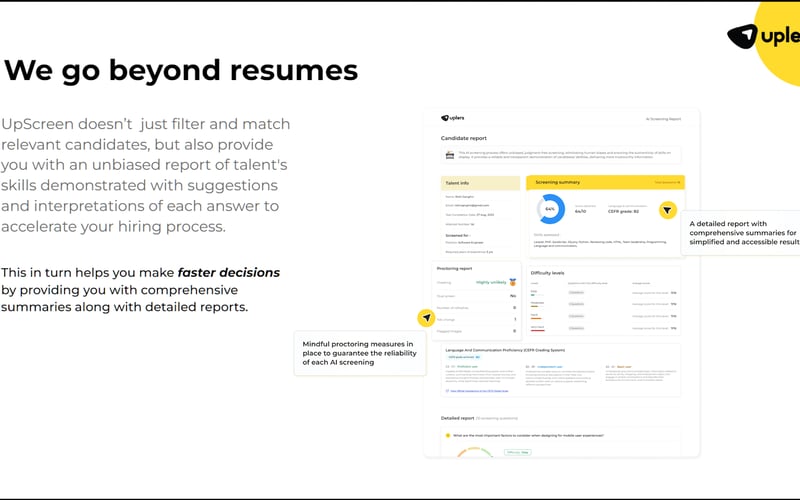Click the Uplers logo at top-right corner
Image resolution: width=800 pixels, height=500 pixels.
(x=763, y=36)
